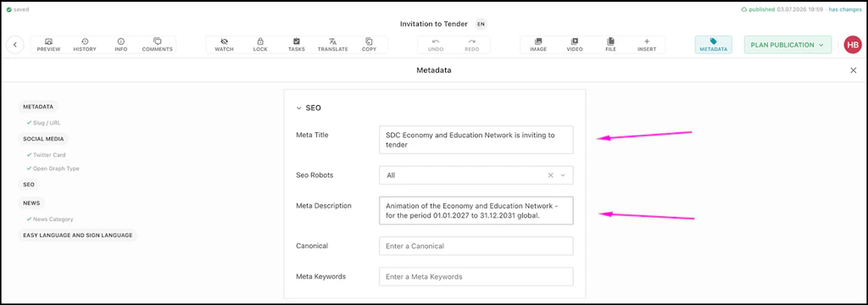This screenshot has width=868, height=305.
Task: Open the Seo Robots dropdown arrow
Action: pos(563,175)
